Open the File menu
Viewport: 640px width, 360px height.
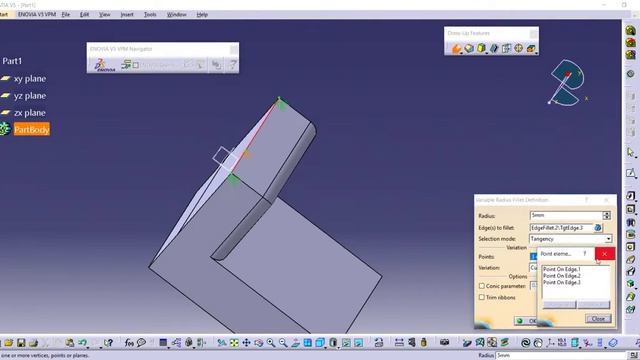65,14
